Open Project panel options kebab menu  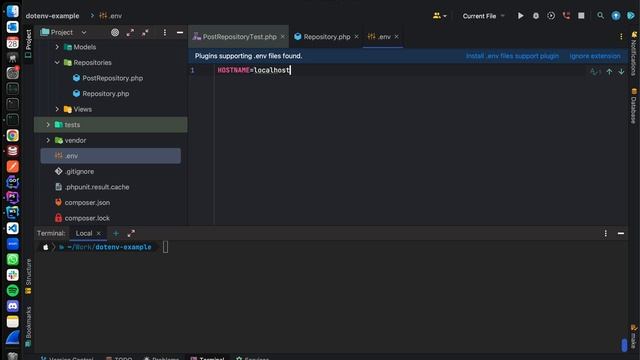[164, 32]
